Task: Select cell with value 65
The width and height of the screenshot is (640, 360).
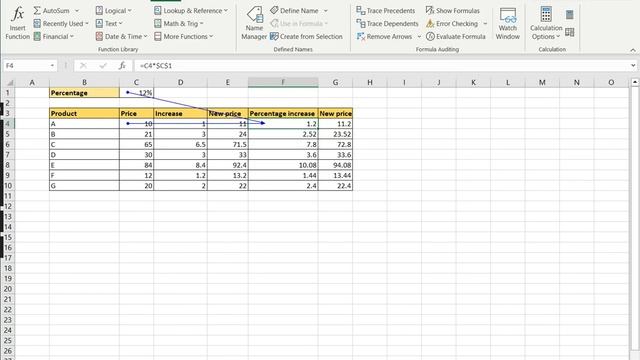Action: click(136, 144)
